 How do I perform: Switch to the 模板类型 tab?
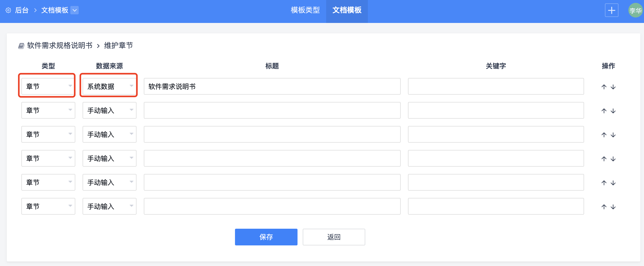[305, 10]
